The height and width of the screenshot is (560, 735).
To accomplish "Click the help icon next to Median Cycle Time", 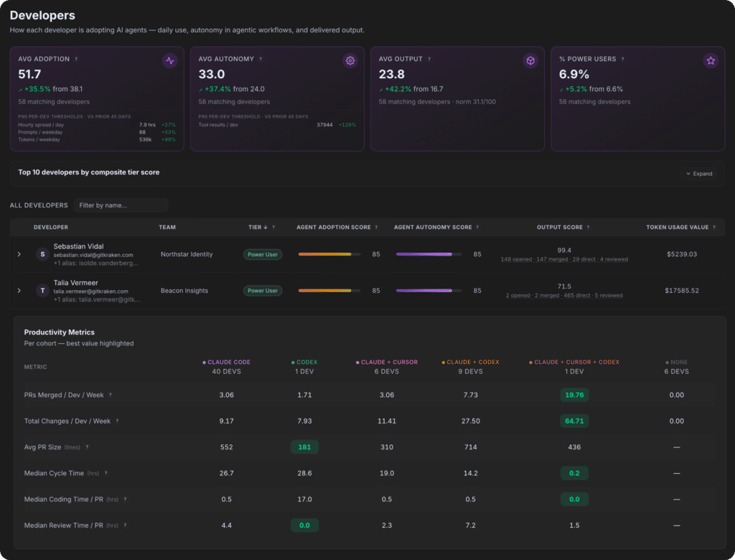I will (106, 473).
